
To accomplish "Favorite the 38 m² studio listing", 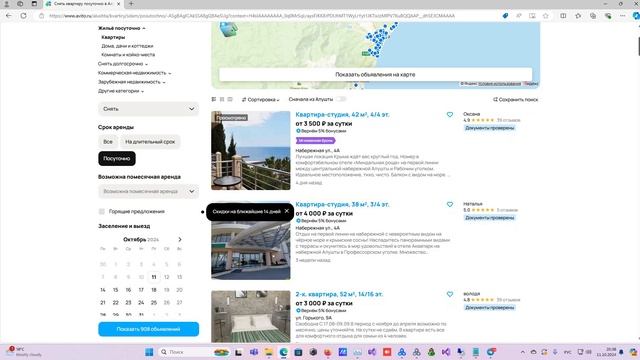I will (449, 204).
